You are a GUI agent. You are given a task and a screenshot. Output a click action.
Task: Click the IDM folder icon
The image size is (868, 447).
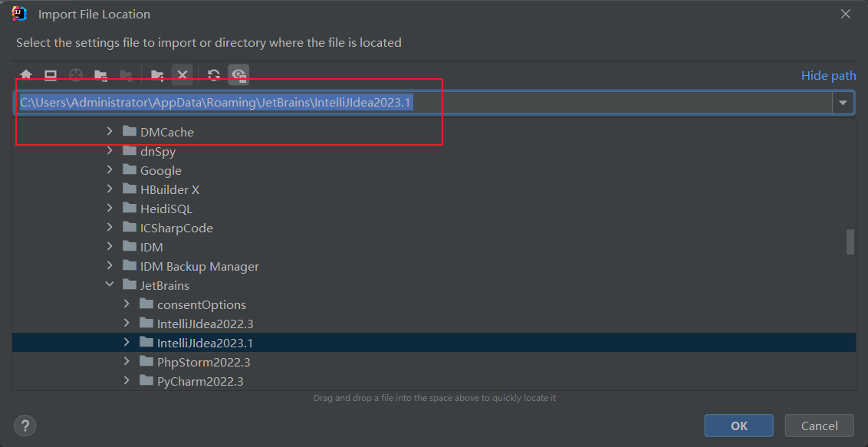coord(130,247)
